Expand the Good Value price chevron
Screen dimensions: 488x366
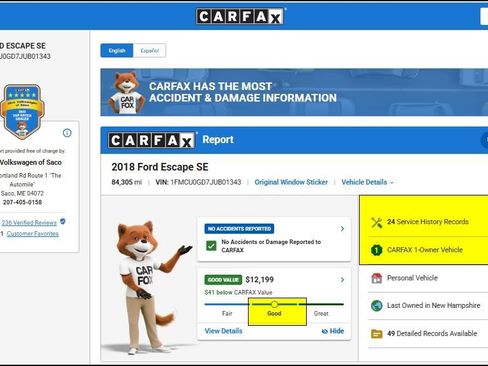pyautogui.click(x=342, y=280)
